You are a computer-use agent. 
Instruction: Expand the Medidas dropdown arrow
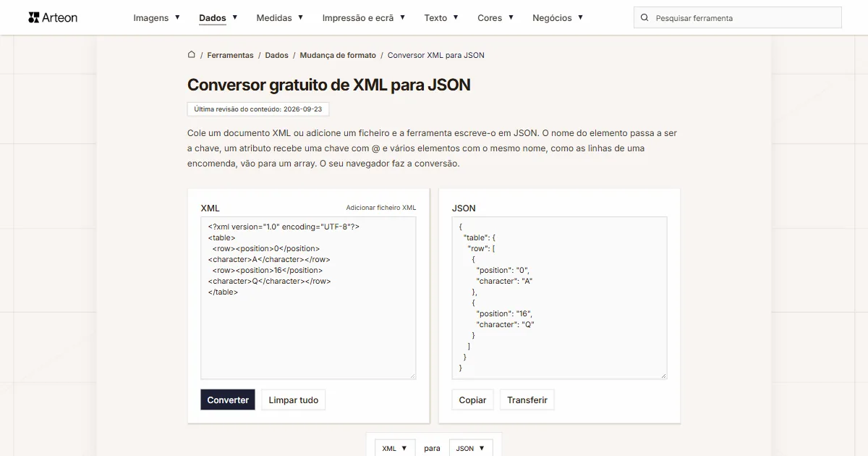[x=301, y=17]
